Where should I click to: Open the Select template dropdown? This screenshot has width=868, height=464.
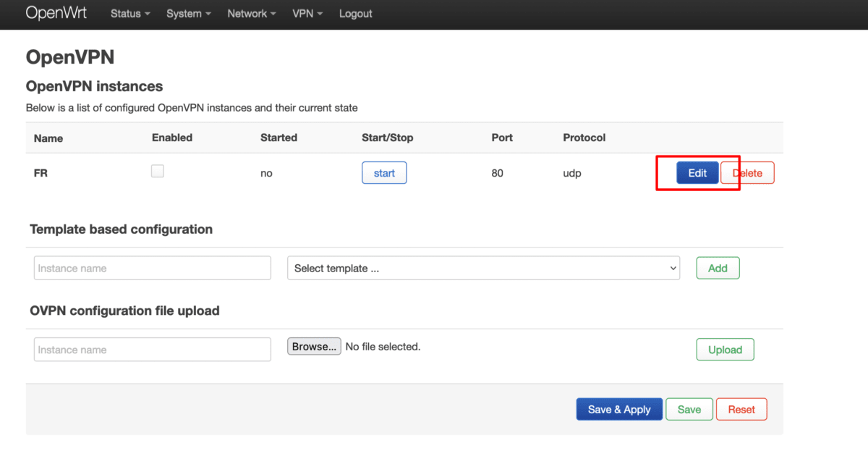[x=483, y=268]
